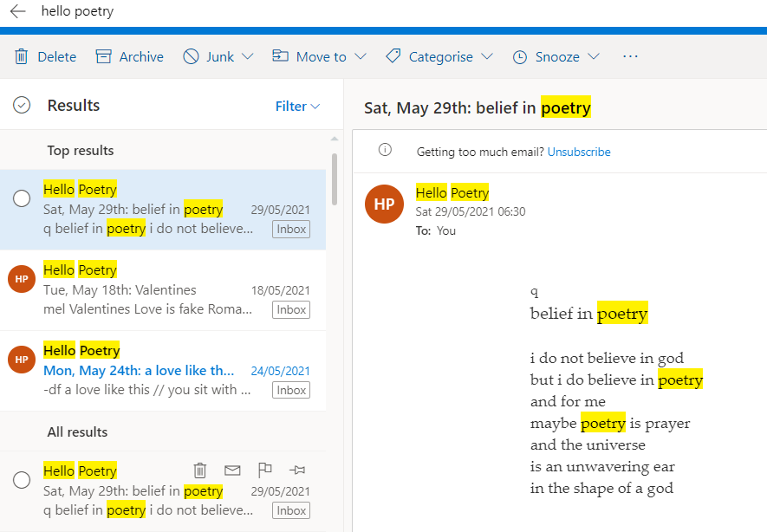Click the results list scrollbar thumb

tap(335, 179)
